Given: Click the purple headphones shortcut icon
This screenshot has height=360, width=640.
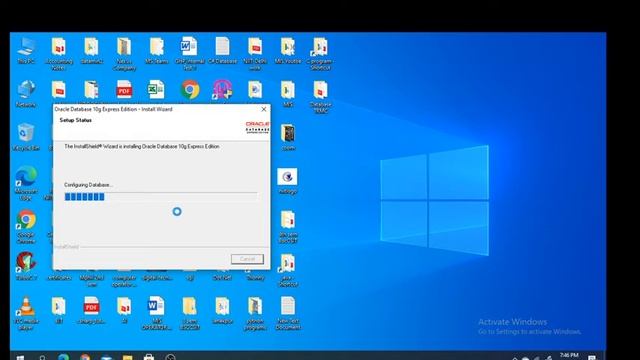Looking at the screenshot, I should pyautogui.click(x=222, y=89).
